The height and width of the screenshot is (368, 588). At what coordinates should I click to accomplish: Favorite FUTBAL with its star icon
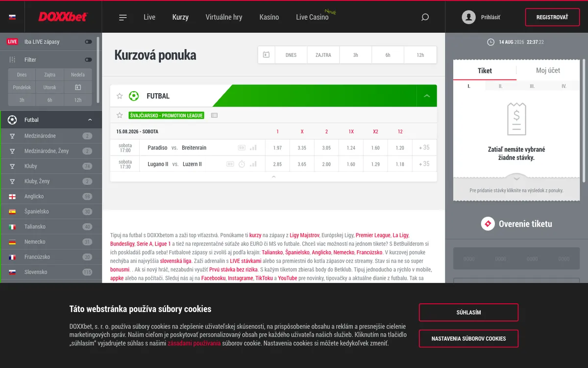(120, 96)
